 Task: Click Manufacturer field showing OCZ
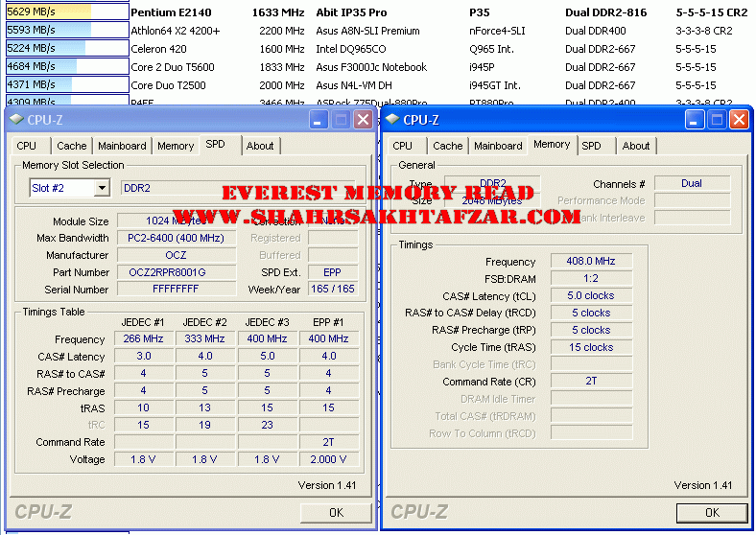[x=177, y=255]
